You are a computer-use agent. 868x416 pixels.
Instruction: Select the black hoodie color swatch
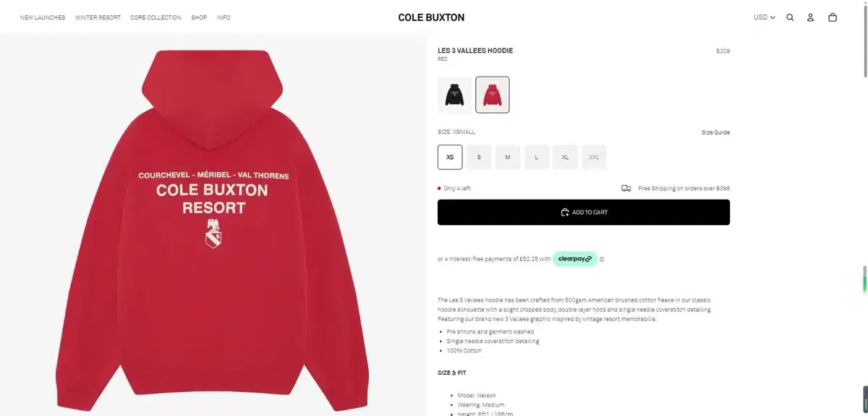[x=455, y=95]
